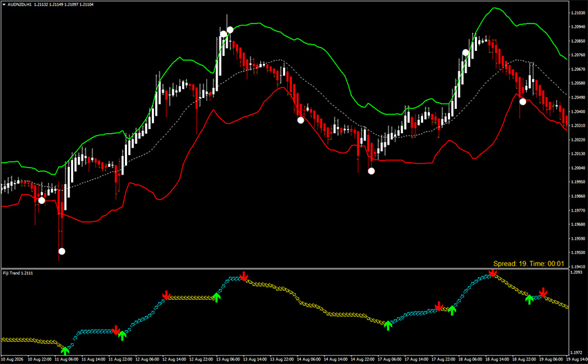Click the red down arrow just before 19 Aug 06:00
This screenshot has width=588, height=364.
[543, 292]
